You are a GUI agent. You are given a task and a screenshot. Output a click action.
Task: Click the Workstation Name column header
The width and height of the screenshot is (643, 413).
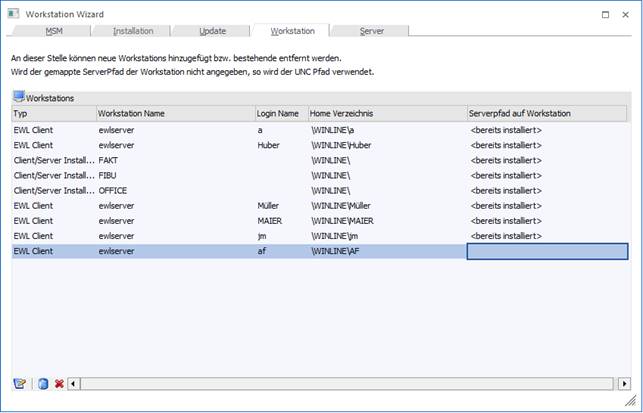pyautogui.click(x=175, y=114)
